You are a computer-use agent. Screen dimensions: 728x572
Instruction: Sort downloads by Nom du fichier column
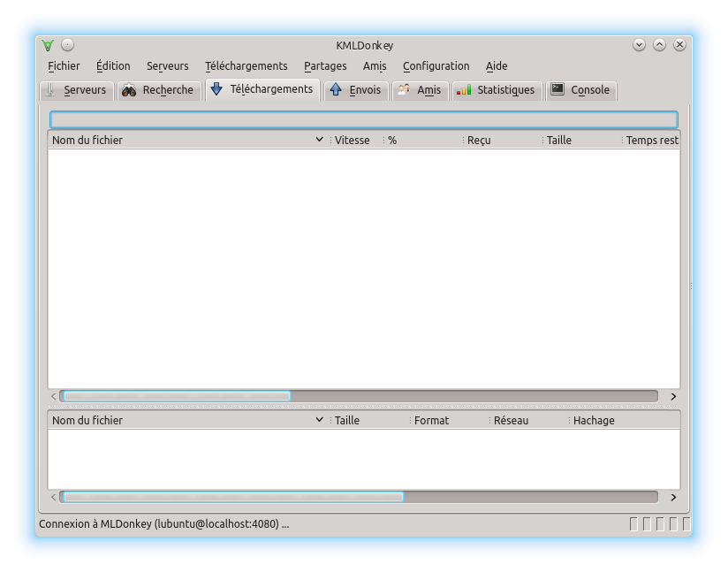coord(188,140)
